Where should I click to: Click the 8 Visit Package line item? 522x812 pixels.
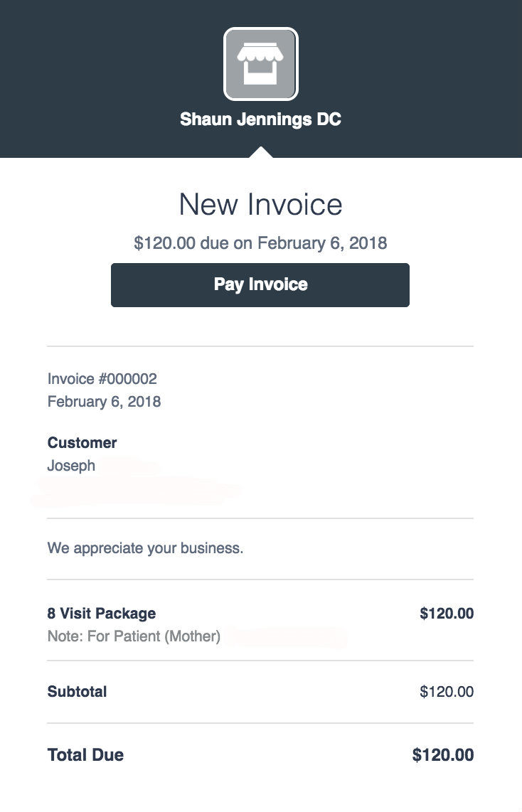pyautogui.click(x=102, y=613)
